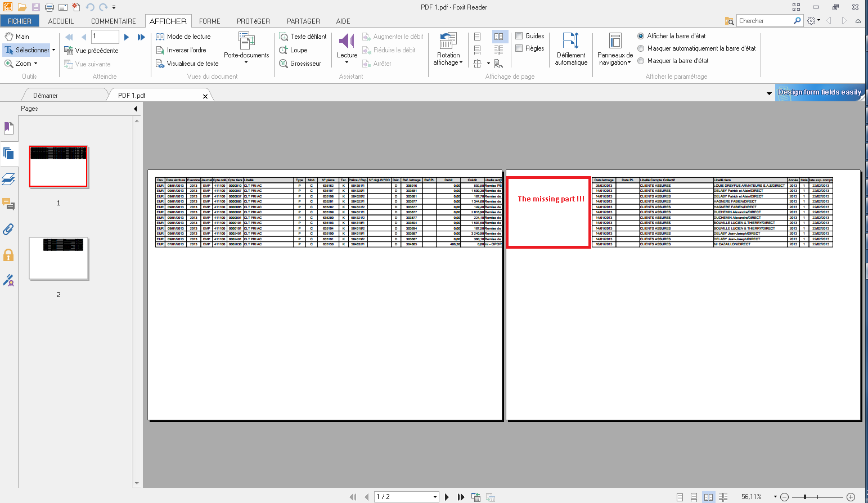Select facing pages view in ribbon
This screenshot has width=868, height=503.
point(499,37)
